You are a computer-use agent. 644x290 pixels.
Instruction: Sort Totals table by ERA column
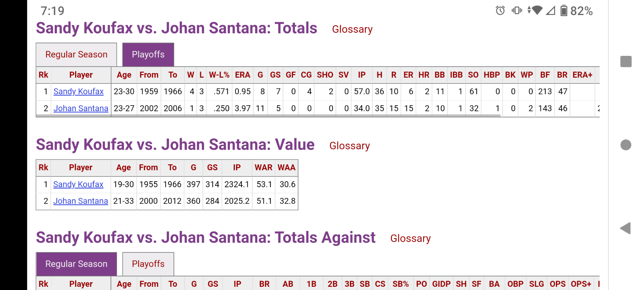tap(242, 75)
